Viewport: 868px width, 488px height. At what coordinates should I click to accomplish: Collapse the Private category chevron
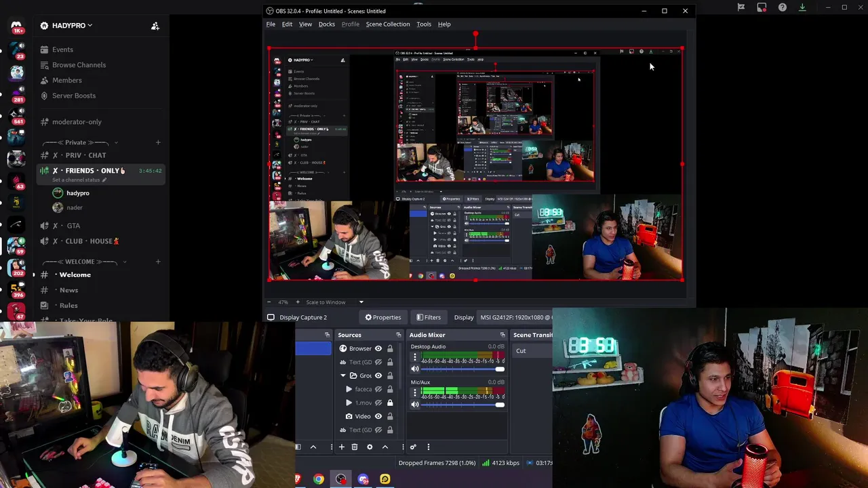116,142
